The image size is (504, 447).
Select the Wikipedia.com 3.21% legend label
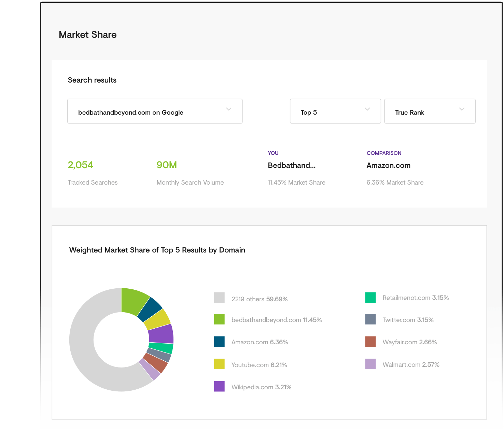[x=262, y=387]
